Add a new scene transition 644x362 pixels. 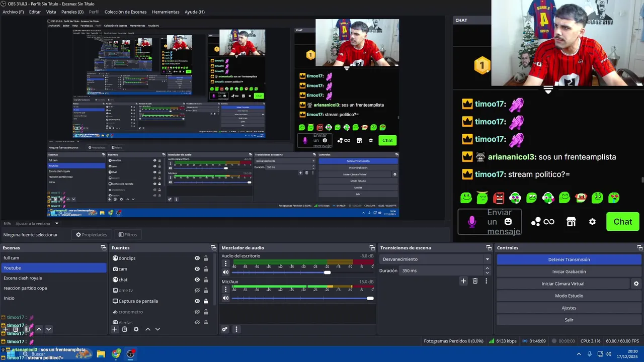(x=463, y=281)
